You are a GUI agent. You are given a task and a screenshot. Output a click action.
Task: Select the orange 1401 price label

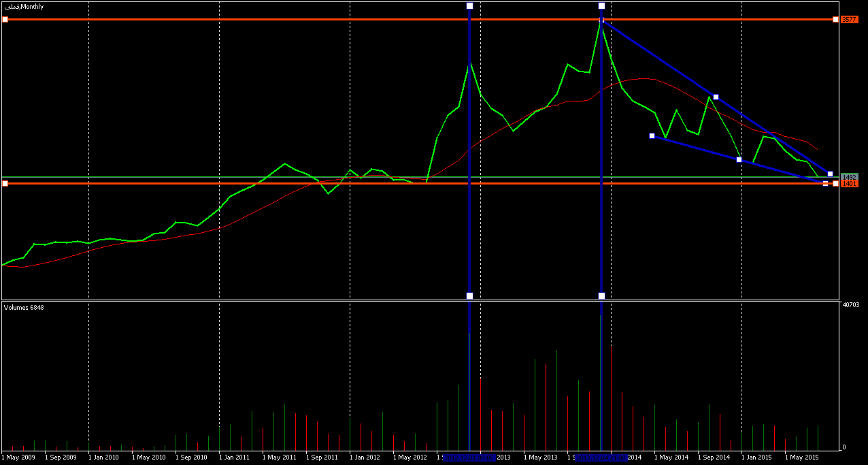(x=849, y=184)
